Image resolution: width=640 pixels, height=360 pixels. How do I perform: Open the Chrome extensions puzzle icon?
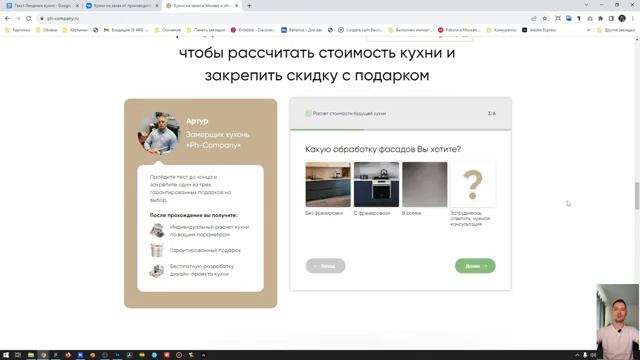600,18
